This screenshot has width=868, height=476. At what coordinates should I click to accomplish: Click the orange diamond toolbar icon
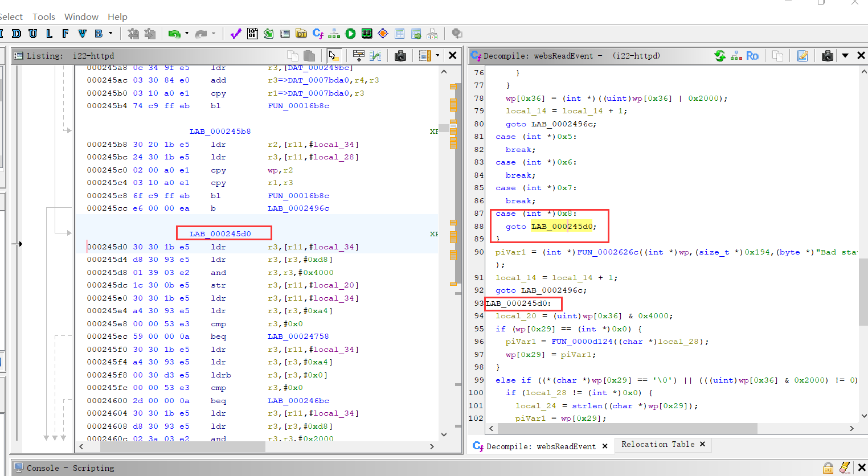point(383,34)
